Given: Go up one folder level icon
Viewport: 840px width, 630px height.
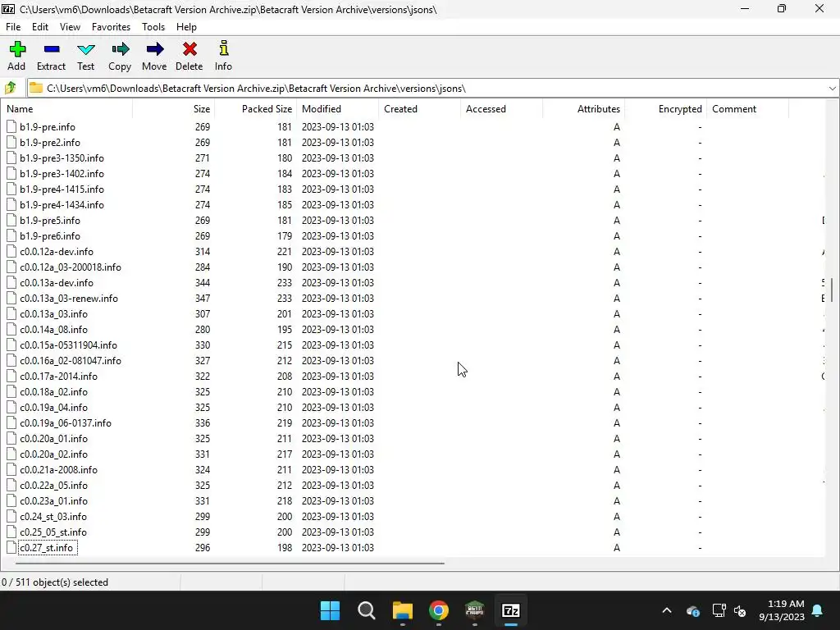Looking at the screenshot, I should (10, 88).
